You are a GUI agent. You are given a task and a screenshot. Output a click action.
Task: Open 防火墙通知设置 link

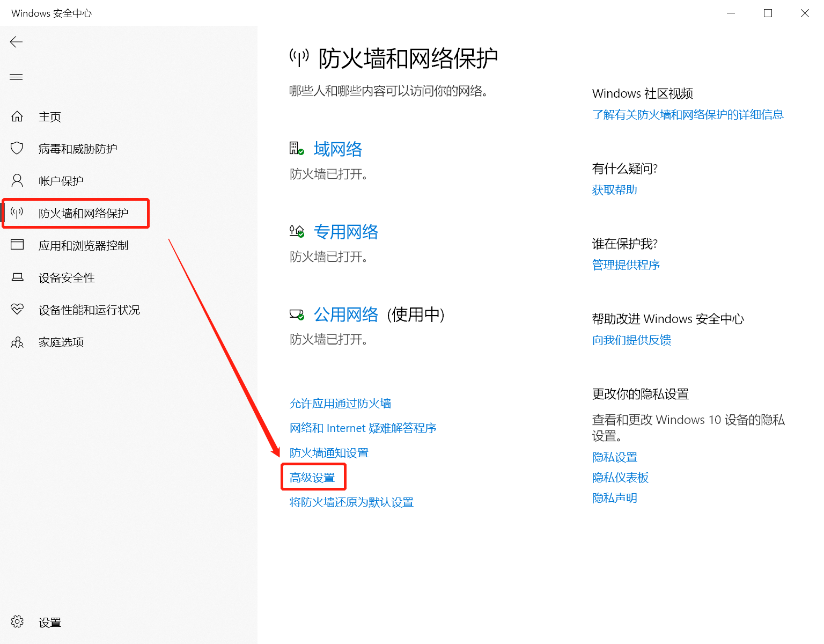tap(329, 453)
